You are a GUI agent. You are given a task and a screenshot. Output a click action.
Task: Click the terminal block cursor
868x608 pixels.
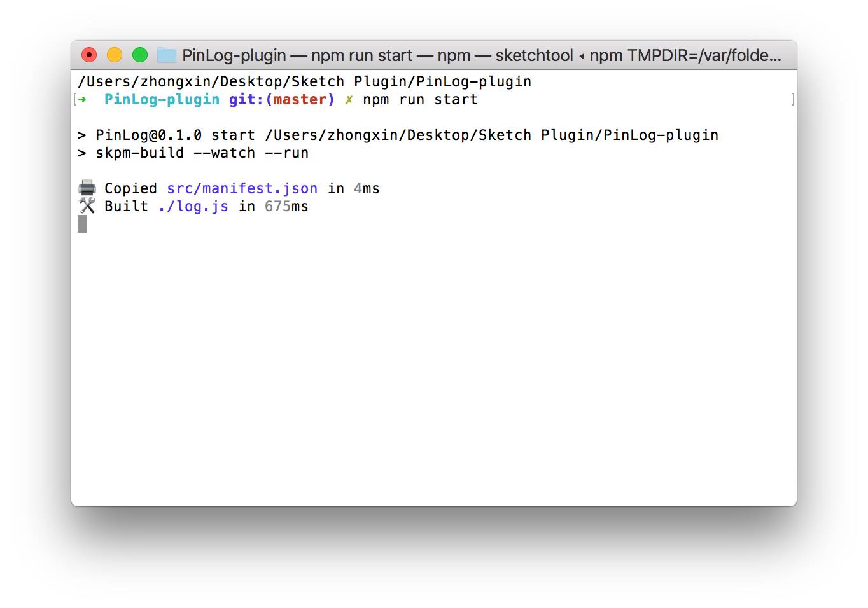pyautogui.click(x=82, y=224)
